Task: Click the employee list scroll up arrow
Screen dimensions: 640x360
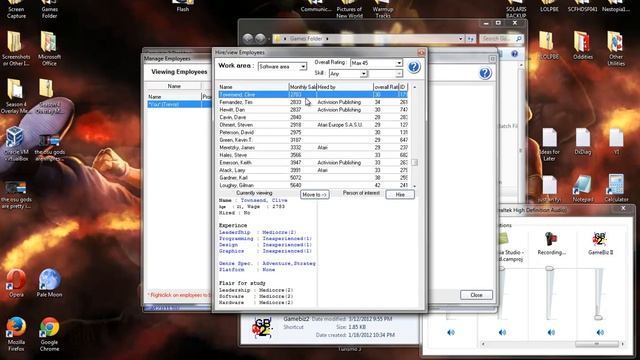Action: [x=415, y=87]
